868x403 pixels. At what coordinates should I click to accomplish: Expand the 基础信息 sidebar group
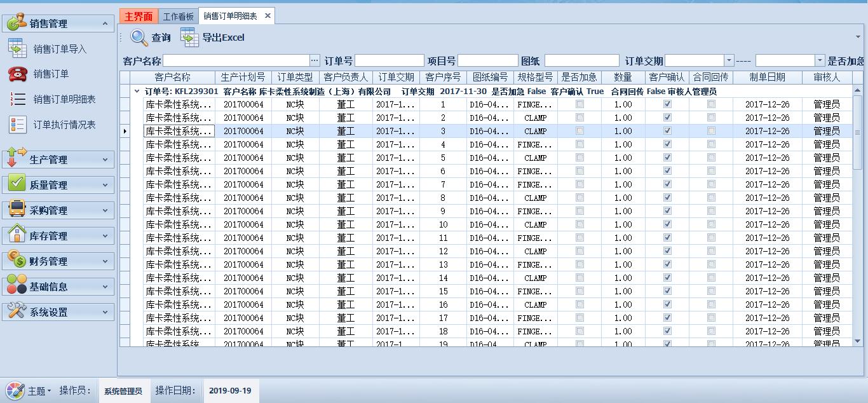105,287
